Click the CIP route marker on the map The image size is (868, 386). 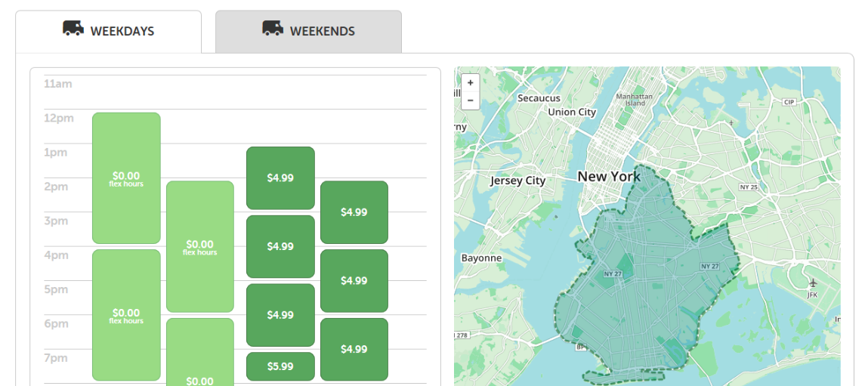pos(789,102)
